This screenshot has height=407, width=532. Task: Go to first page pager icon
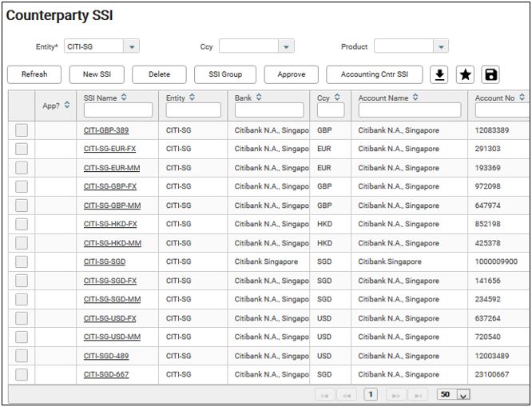pyautogui.click(x=324, y=395)
